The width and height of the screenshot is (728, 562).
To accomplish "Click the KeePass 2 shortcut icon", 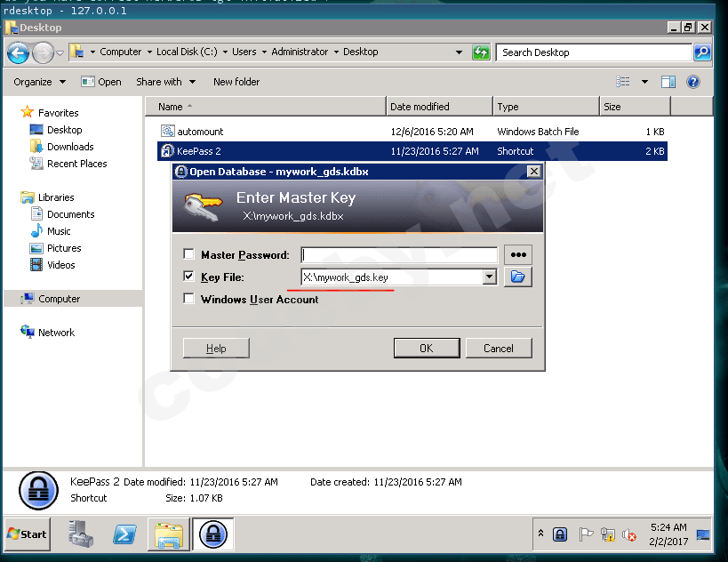I will click(x=167, y=151).
